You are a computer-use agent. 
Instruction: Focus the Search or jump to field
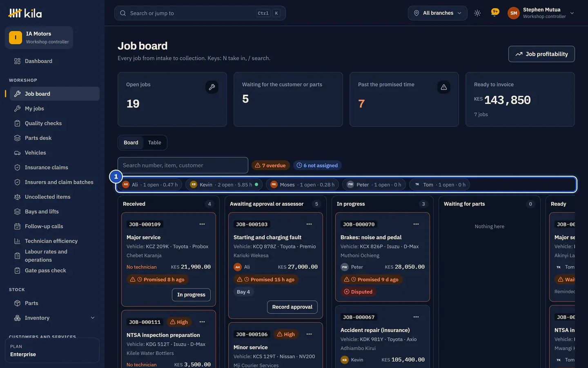[x=200, y=13]
